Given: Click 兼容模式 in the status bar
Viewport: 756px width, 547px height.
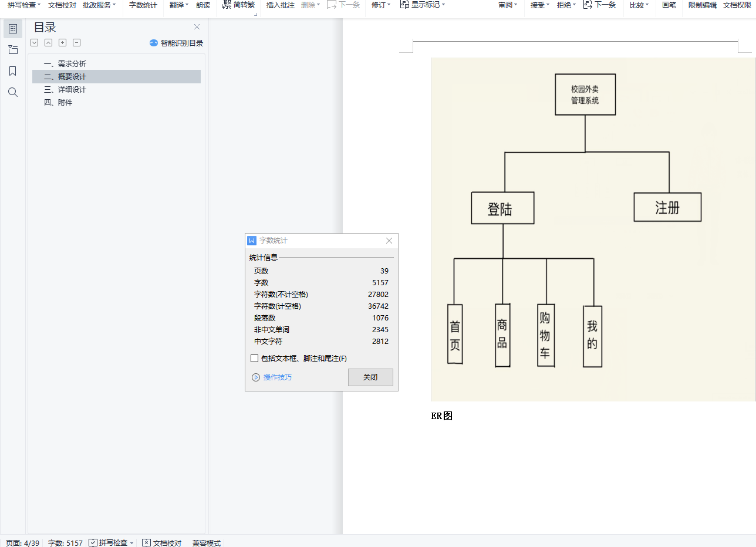Looking at the screenshot, I should tap(207, 543).
